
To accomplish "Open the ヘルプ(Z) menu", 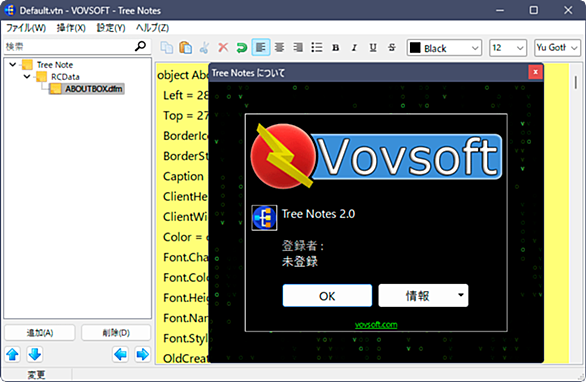I will (x=152, y=28).
